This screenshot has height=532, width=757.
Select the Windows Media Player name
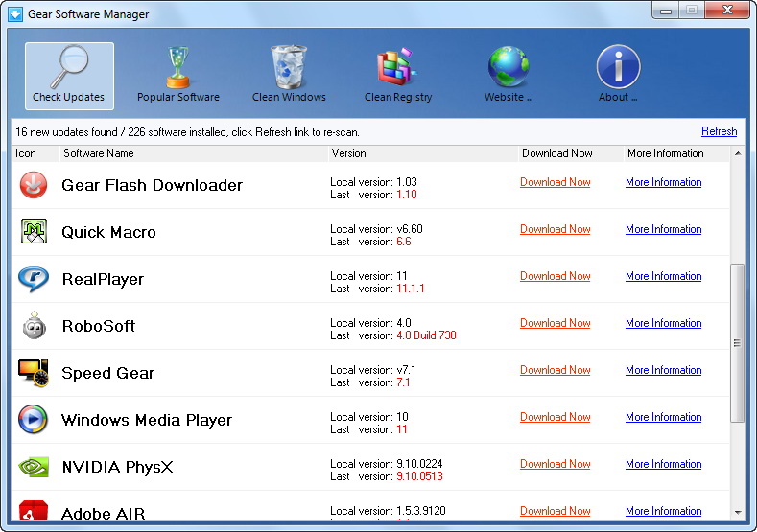(146, 420)
